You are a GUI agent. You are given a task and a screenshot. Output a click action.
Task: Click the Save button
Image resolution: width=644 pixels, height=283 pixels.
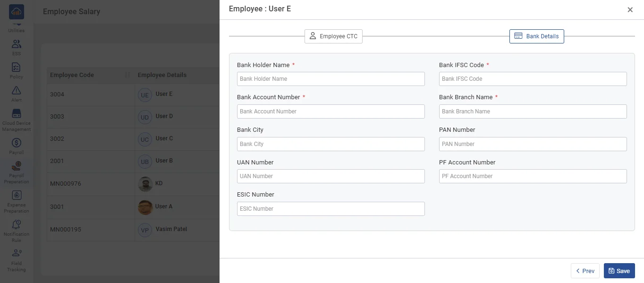[619, 271]
